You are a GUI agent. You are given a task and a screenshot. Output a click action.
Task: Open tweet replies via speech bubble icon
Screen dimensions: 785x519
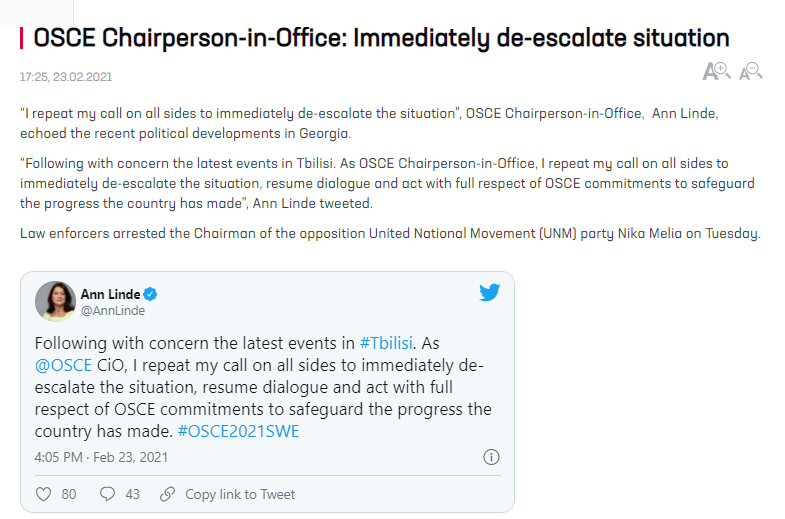(107, 494)
